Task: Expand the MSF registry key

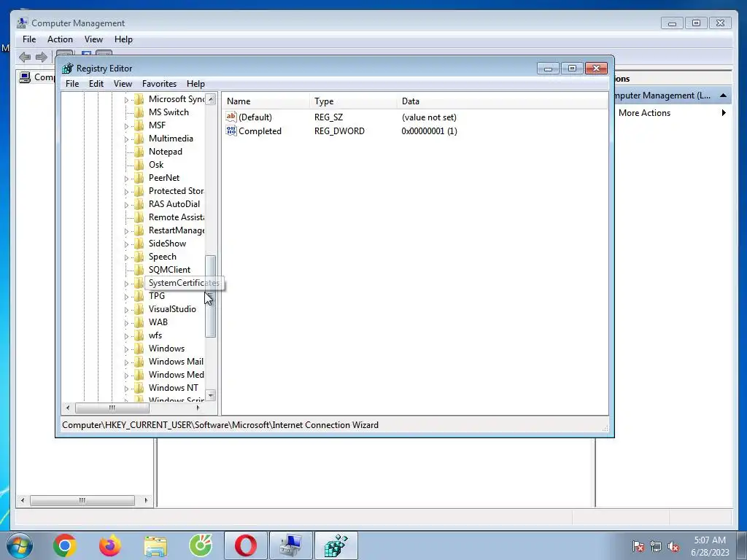Action: point(126,126)
